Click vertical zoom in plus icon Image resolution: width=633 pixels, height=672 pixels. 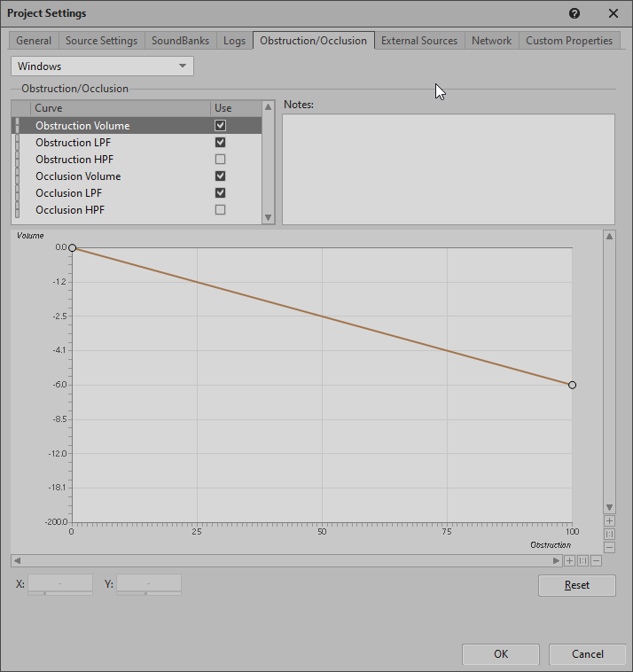pos(609,521)
